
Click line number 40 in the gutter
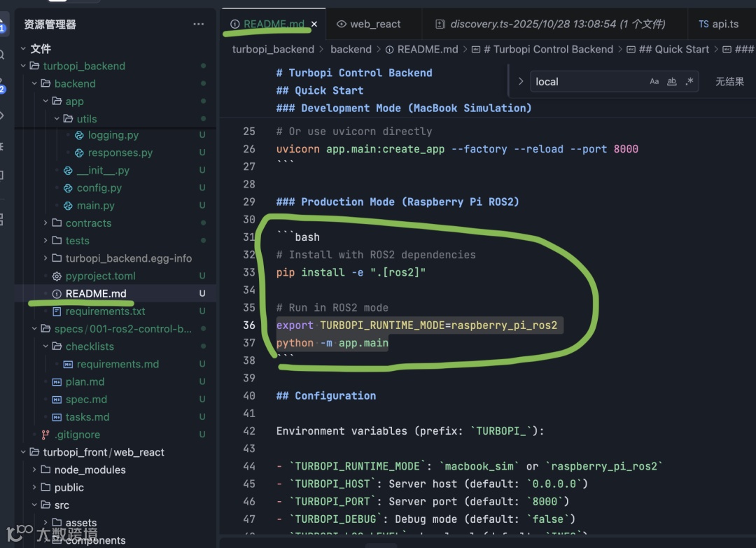[x=248, y=395]
